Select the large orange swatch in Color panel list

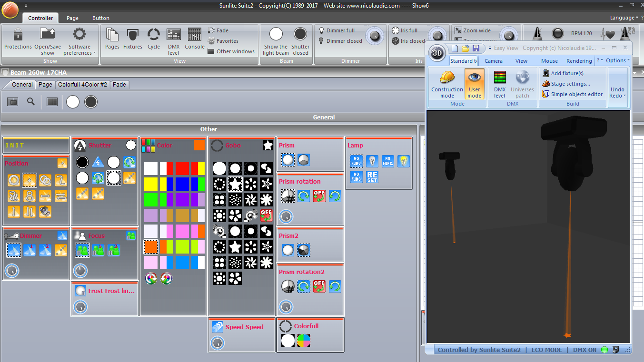coord(151,247)
